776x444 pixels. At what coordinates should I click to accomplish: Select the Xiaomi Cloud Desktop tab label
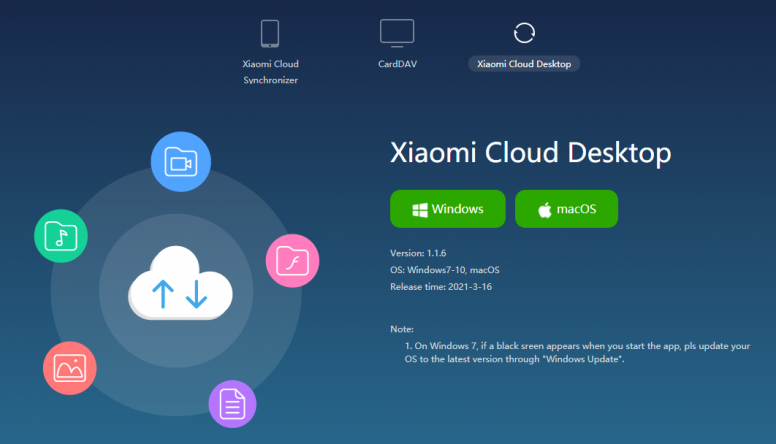point(524,64)
